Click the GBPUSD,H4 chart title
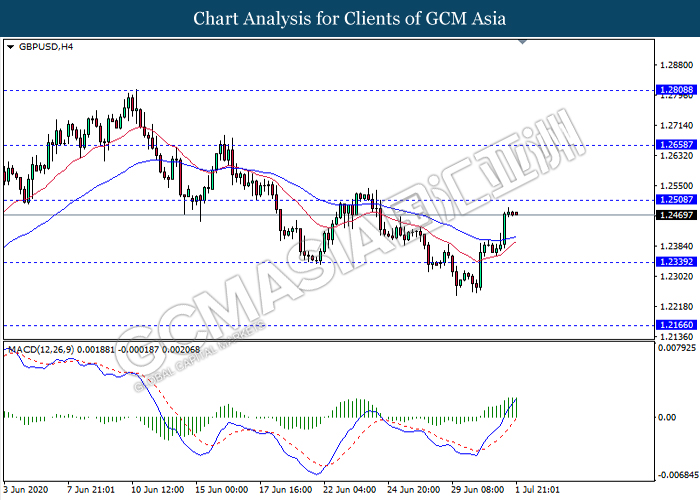 (x=46, y=47)
